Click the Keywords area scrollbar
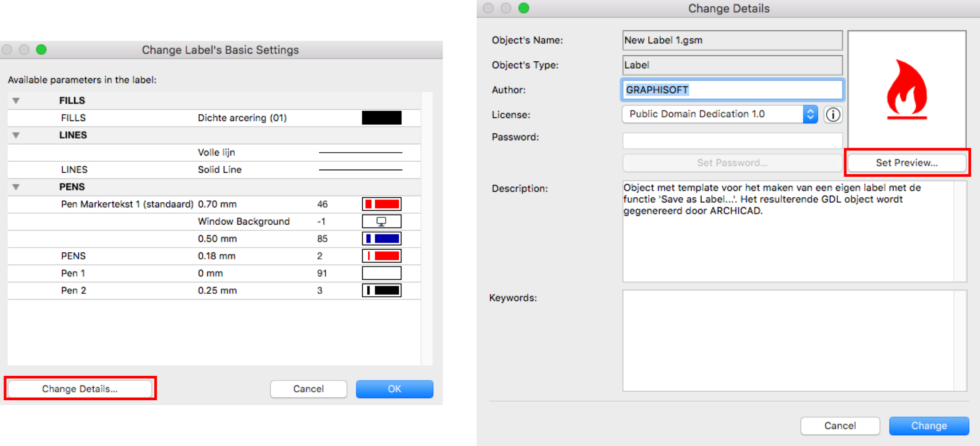The width and height of the screenshot is (980, 446). click(x=960, y=341)
